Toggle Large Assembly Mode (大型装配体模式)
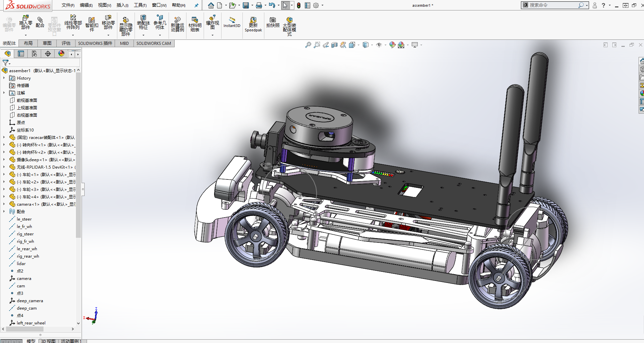The image size is (644, 343). pyautogui.click(x=289, y=26)
